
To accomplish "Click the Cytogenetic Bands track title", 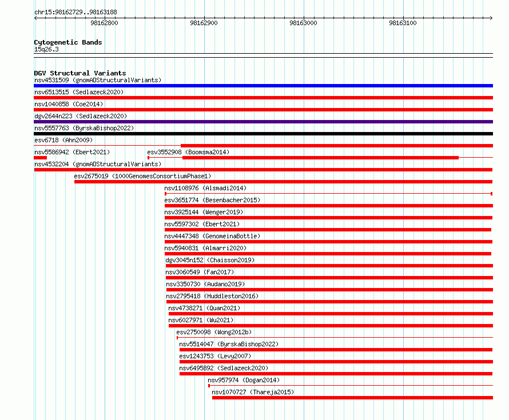I will [x=68, y=42].
